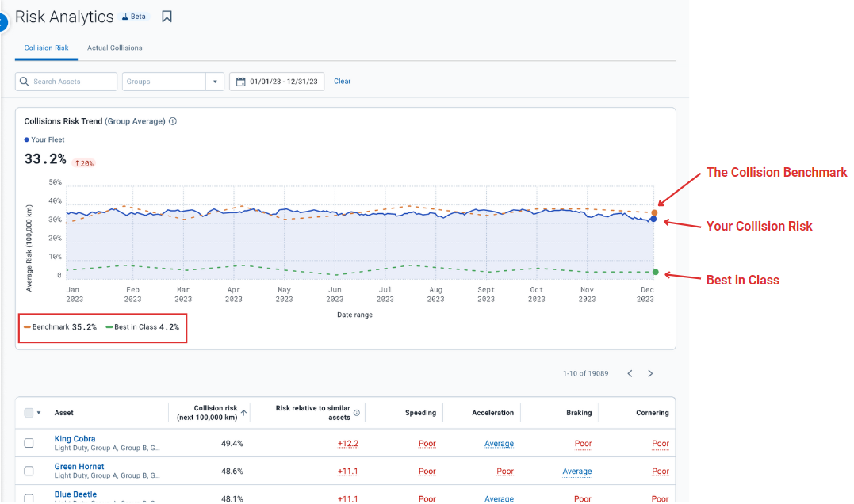854x504 pixels.
Task: Open the date range calendar picker
Action: (241, 81)
